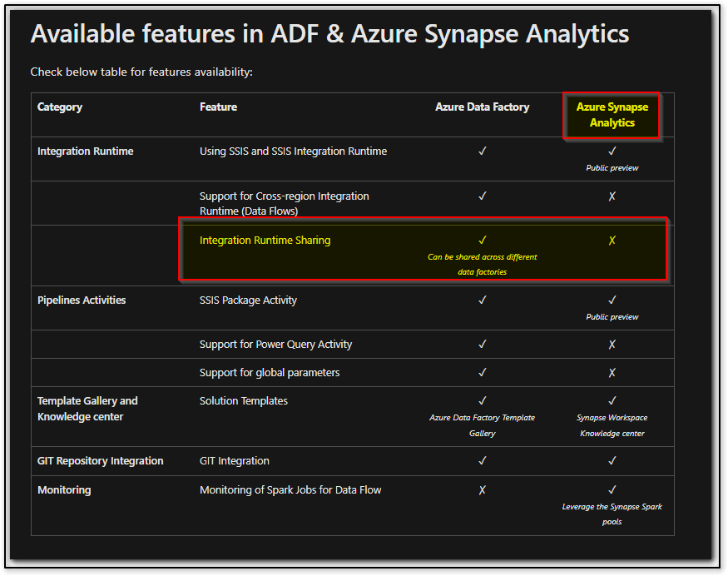This screenshot has height=576, width=728.
Task: Select the text 'Check below table for features availability:'
Action: coord(141,72)
